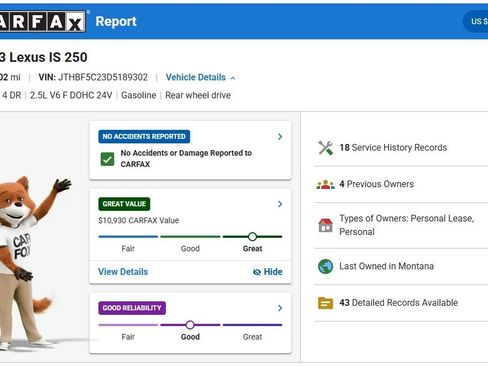Viewport: 488px width, 366px height.
Task: Open 18 Service History Records
Action: (401, 148)
